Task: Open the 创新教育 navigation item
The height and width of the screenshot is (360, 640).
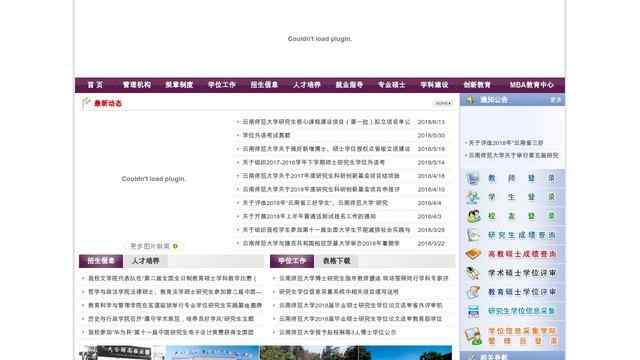Action: (x=477, y=85)
